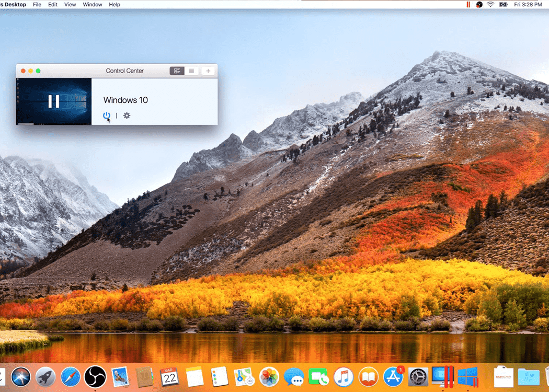
Task: Click the power icon under Windows 10
Action: 107,116
